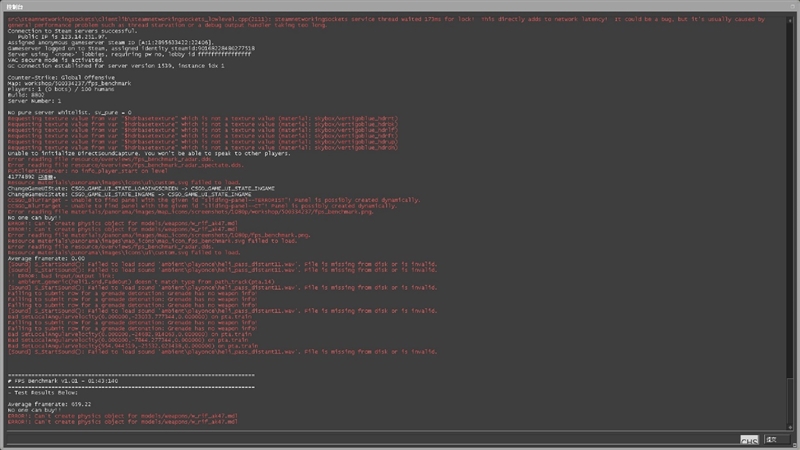Image resolution: width=800 pixels, height=450 pixels.
Task: Click the submit button beside the input
Action: [x=777, y=439]
